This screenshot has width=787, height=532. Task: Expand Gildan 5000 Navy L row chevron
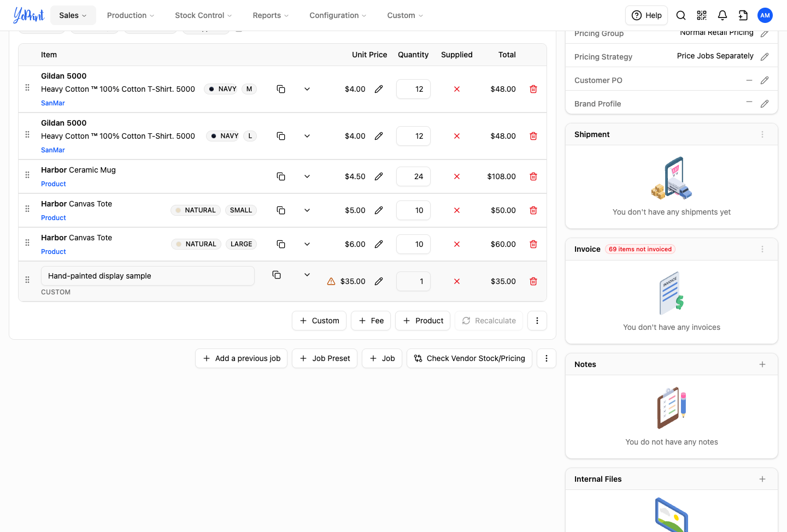tap(307, 136)
